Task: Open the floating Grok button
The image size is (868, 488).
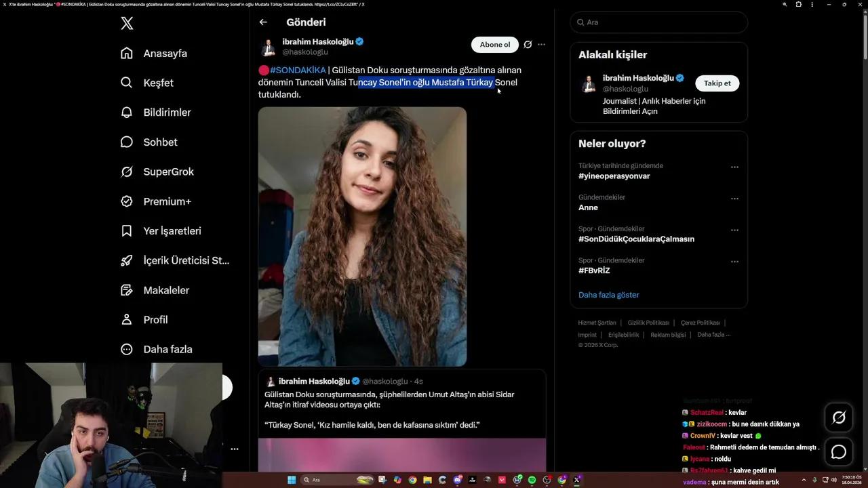Action: coord(839,418)
